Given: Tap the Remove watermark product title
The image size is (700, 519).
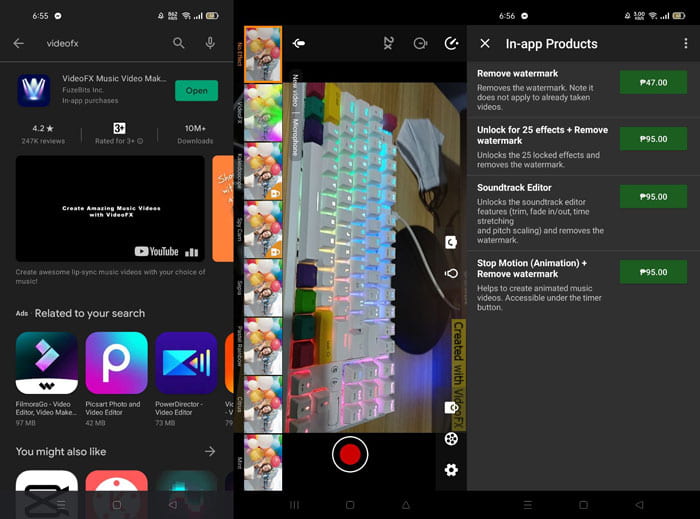Looking at the screenshot, I should (517, 74).
